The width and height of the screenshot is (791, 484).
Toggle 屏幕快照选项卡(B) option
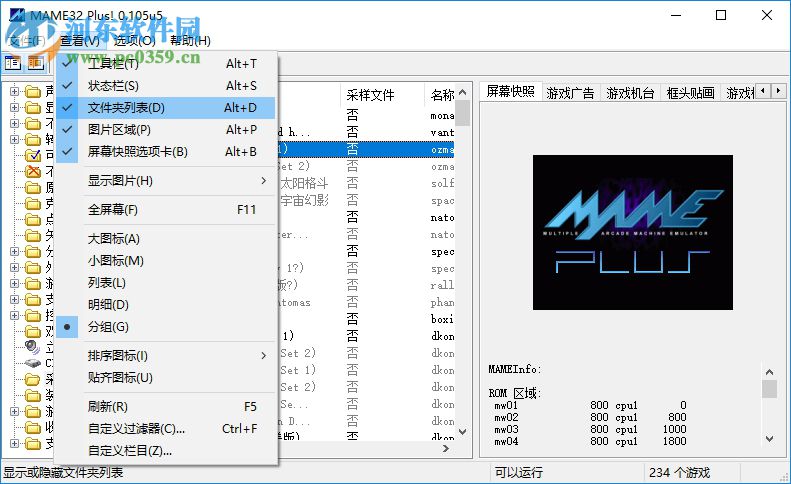165,152
